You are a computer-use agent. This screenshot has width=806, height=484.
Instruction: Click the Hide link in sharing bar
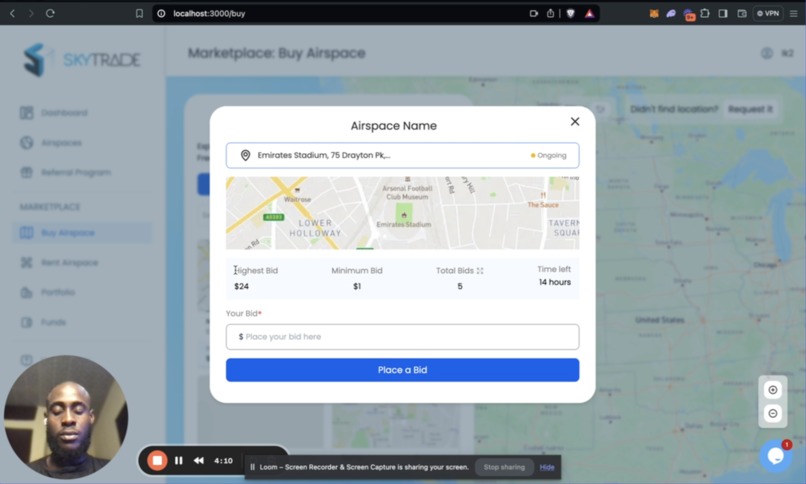pos(547,467)
